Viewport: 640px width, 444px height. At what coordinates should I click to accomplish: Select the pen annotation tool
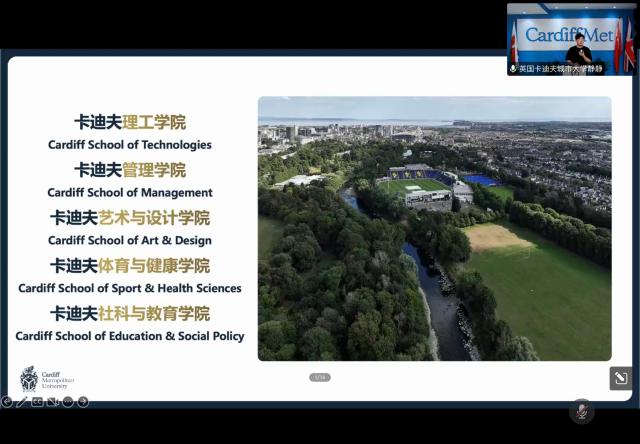click(22, 402)
